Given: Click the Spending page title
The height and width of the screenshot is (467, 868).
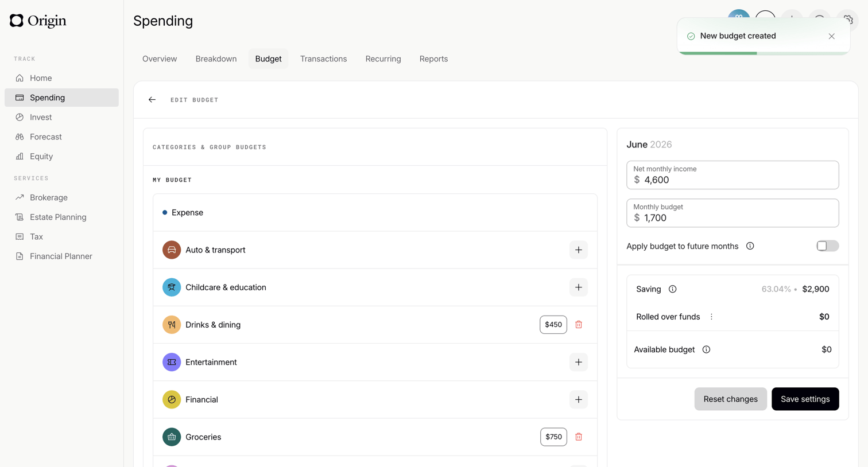Looking at the screenshot, I should point(163,21).
